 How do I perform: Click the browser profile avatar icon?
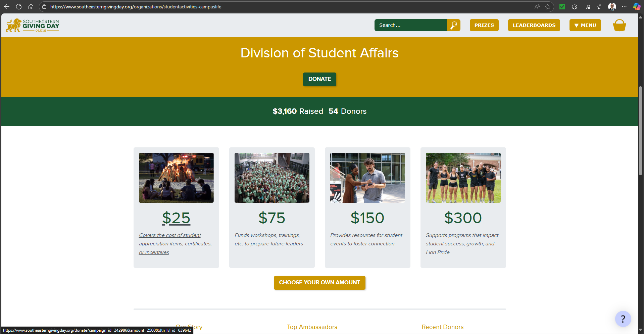pyautogui.click(x=612, y=6)
